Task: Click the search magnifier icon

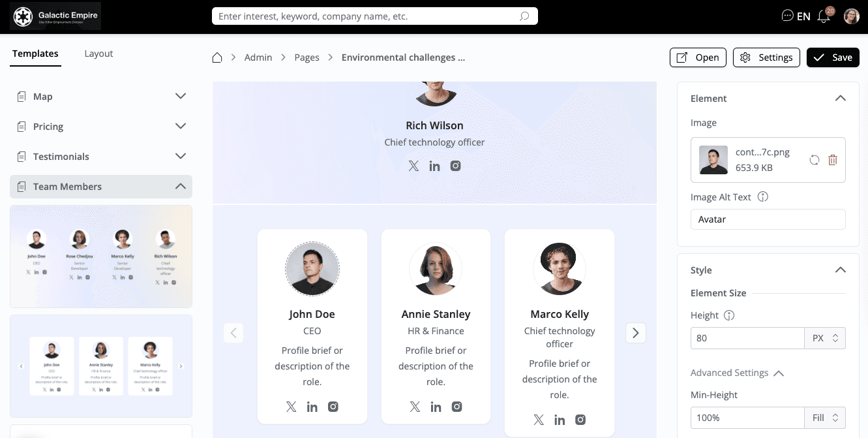Action: click(524, 16)
